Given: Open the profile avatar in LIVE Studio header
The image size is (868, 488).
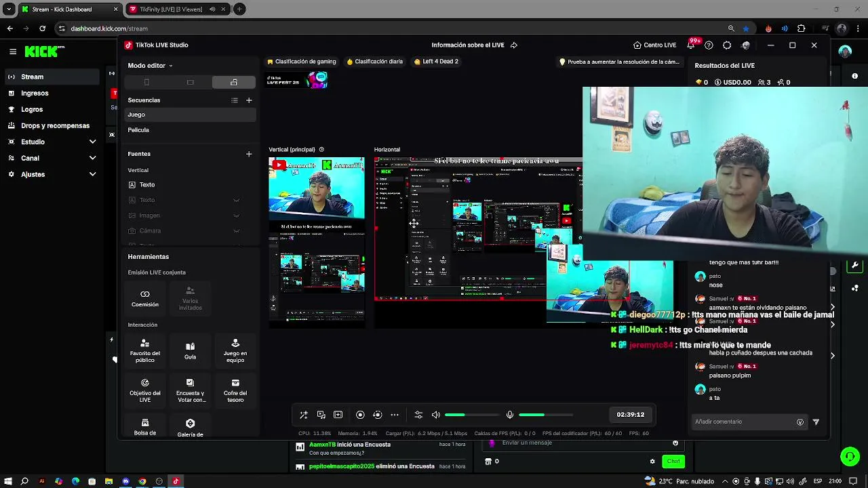Looking at the screenshot, I should point(746,45).
